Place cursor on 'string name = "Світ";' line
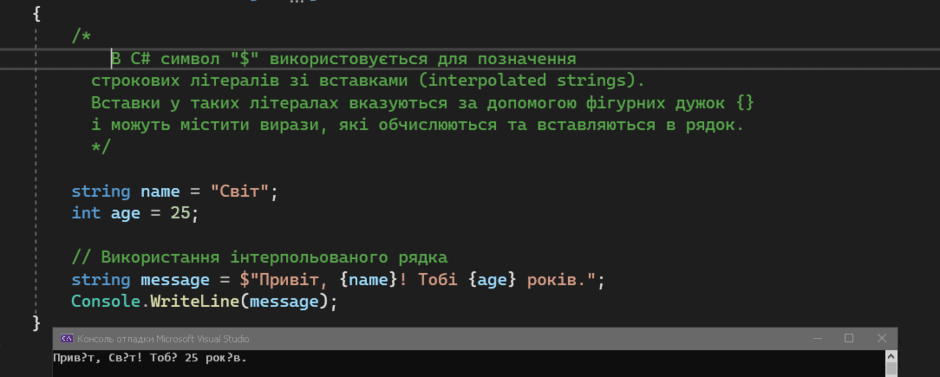 [x=175, y=192]
